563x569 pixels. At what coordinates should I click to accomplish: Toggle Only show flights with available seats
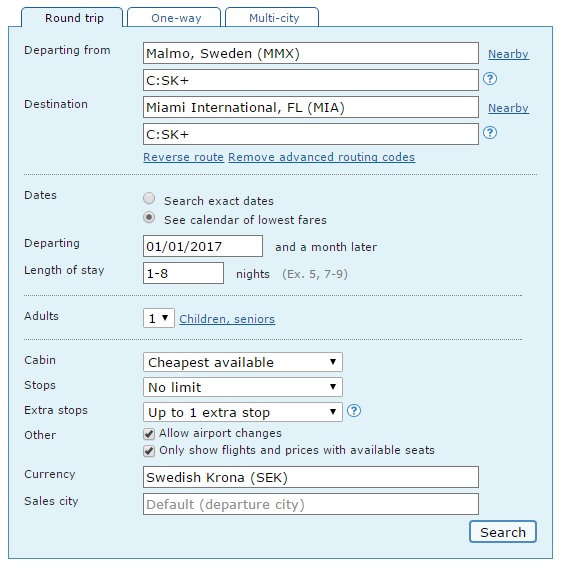(x=149, y=451)
